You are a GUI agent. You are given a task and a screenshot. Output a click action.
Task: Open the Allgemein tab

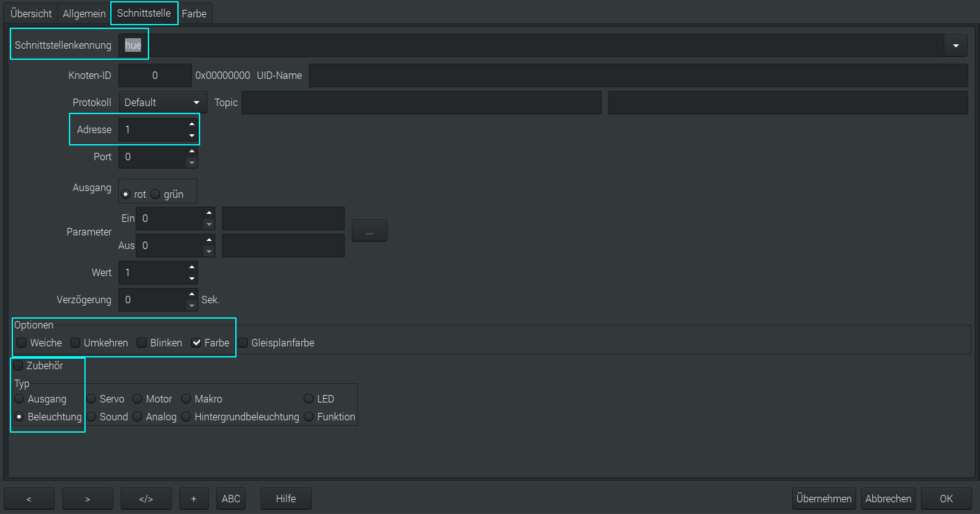click(x=84, y=14)
